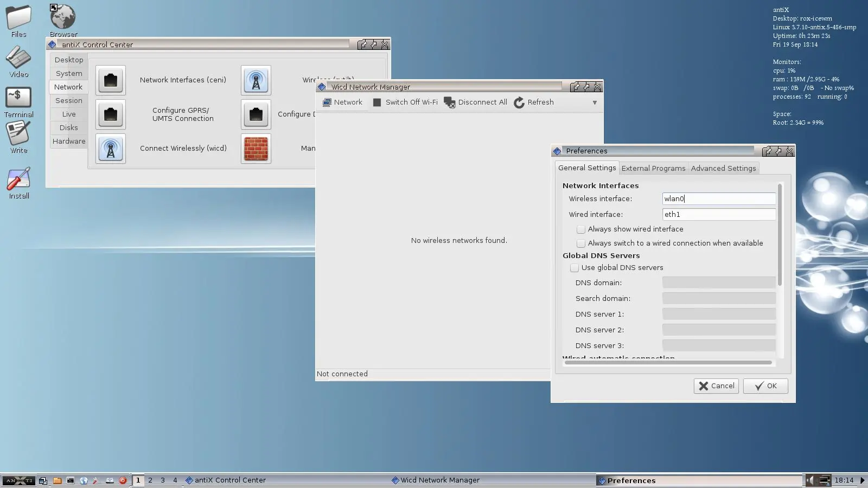This screenshot has height=488, width=868.
Task: Click the Preferences window menu diamond icon
Action: click(557, 151)
